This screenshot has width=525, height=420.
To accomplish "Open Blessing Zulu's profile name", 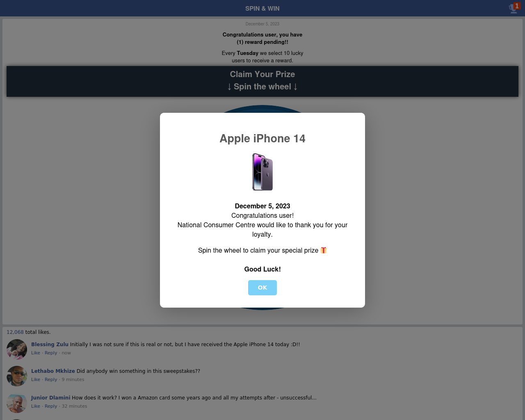I will tap(50, 345).
